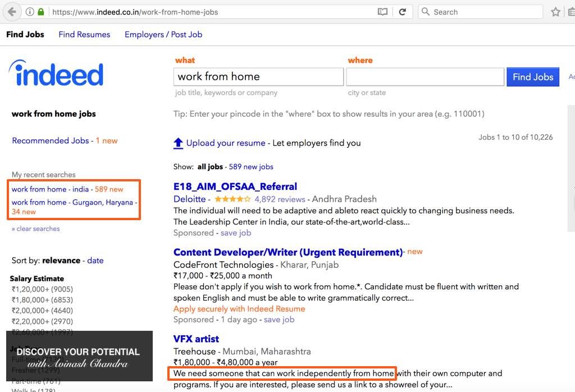
Task: Click the Indeed logo
Action: [x=56, y=73]
